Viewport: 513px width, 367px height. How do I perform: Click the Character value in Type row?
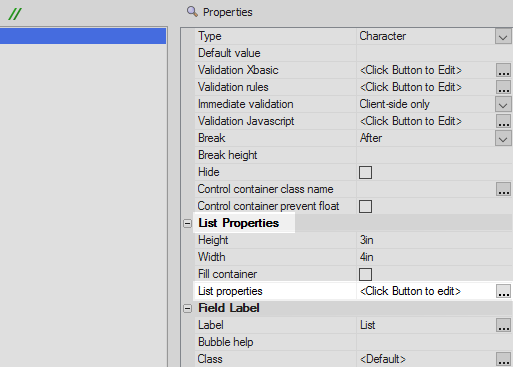tap(383, 36)
